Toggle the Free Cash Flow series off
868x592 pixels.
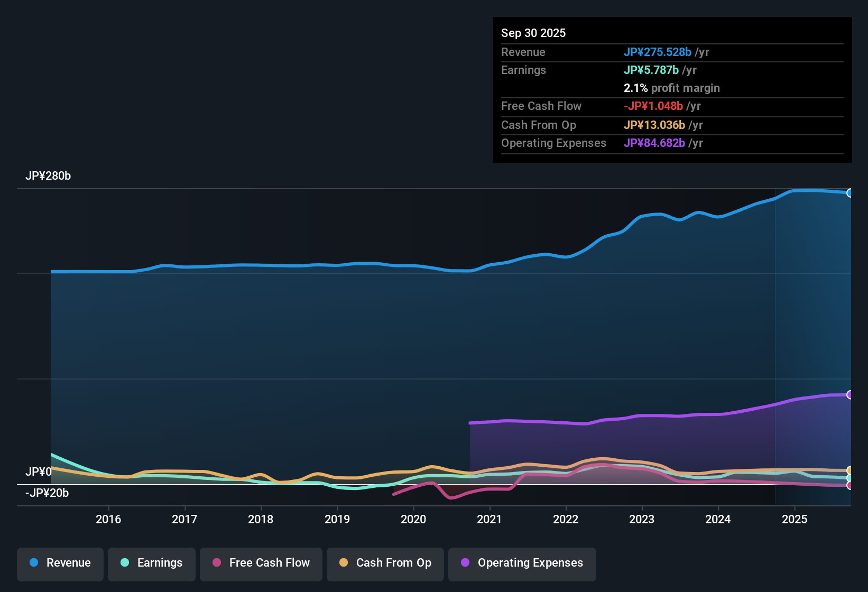click(x=261, y=563)
